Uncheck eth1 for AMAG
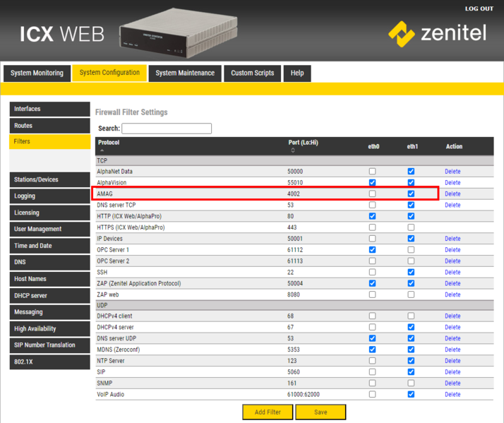The image size is (504, 423). (x=411, y=193)
